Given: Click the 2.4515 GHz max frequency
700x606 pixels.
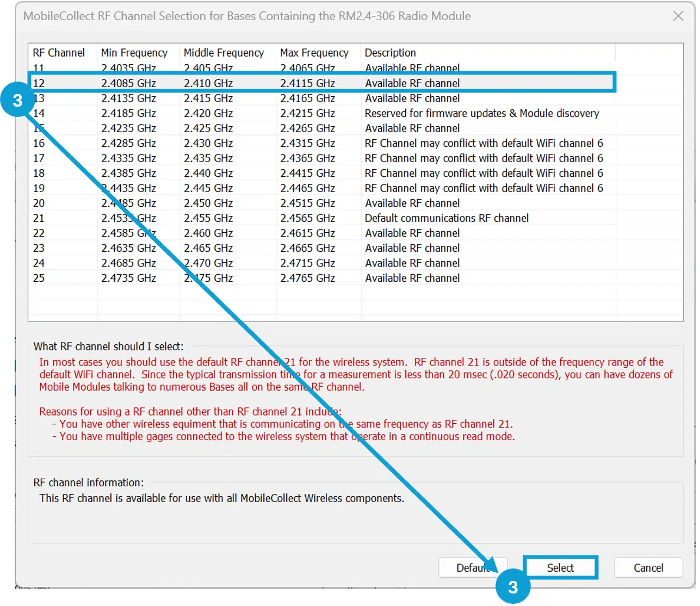Looking at the screenshot, I should click(307, 203).
